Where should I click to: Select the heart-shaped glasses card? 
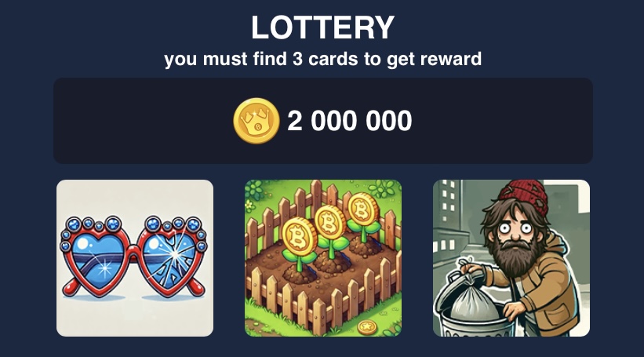click(x=135, y=258)
